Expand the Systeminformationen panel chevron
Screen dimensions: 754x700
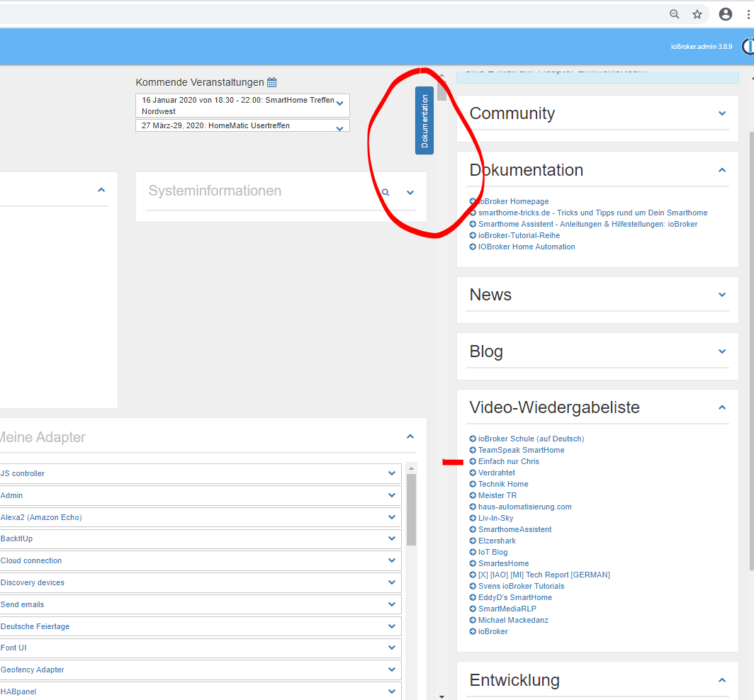(x=410, y=192)
